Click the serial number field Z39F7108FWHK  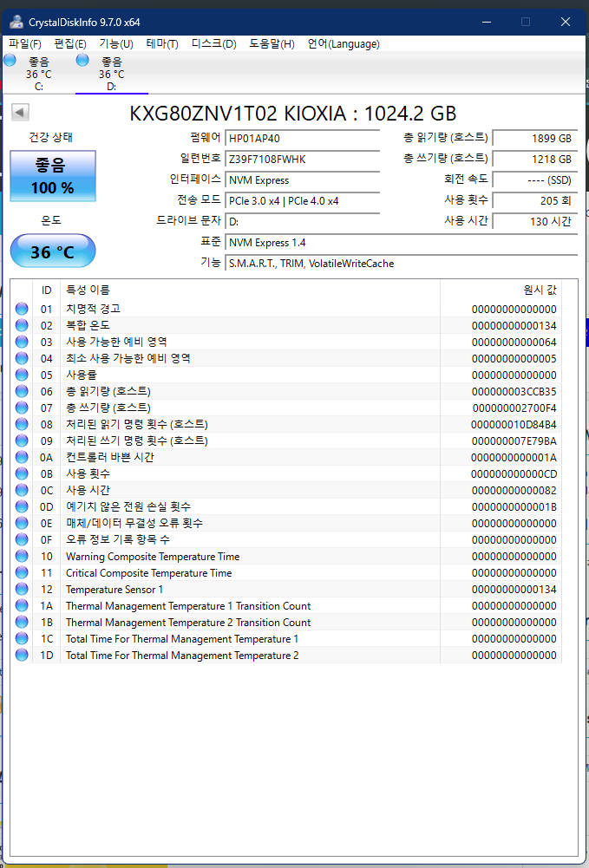[x=302, y=160]
